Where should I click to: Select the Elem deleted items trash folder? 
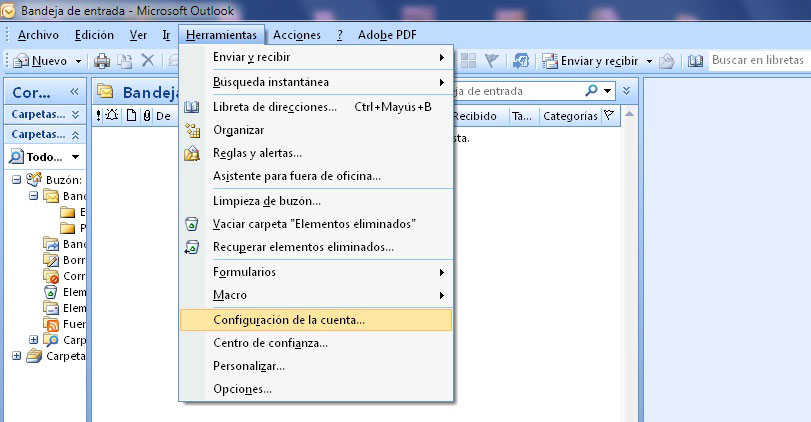(65, 292)
